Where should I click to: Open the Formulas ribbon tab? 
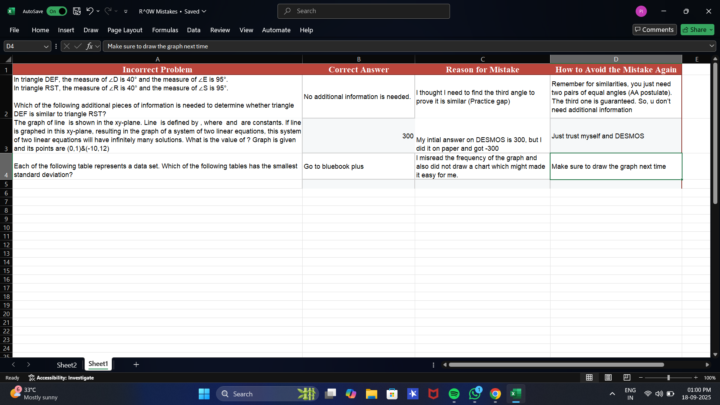click(x=165, y=30)
